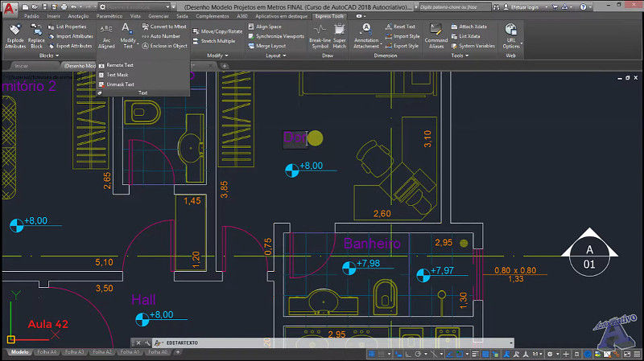
Task: Choose Export Attributes in Blocks panel
Action: click(70, 46)
